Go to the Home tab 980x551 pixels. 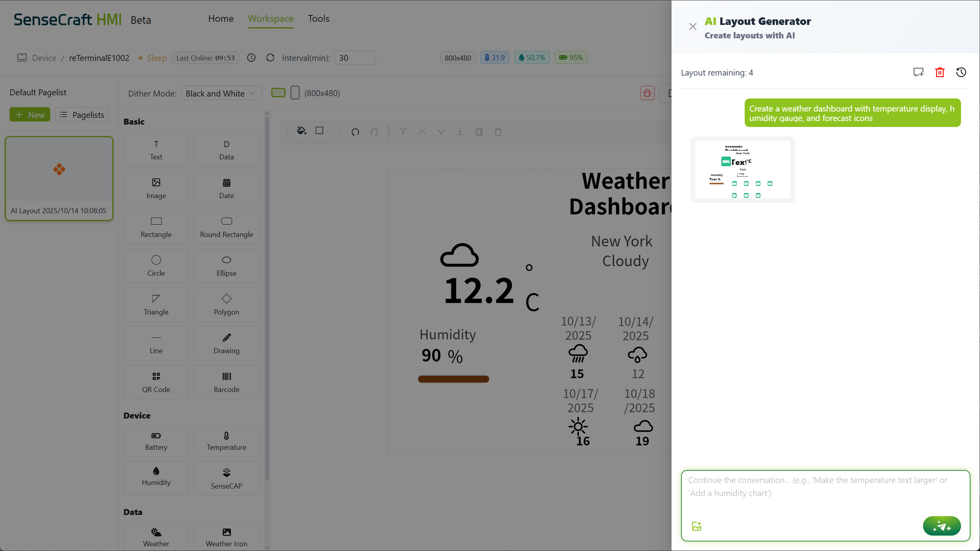(221, 19)
